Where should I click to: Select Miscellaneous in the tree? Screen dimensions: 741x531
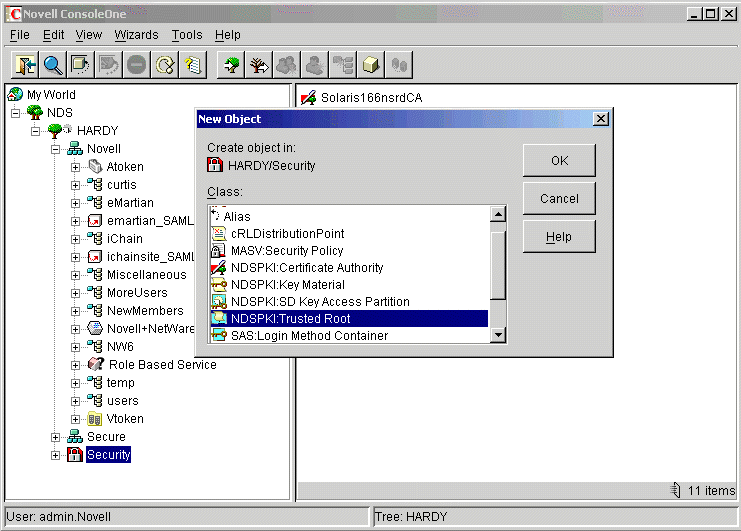[146, 275]
